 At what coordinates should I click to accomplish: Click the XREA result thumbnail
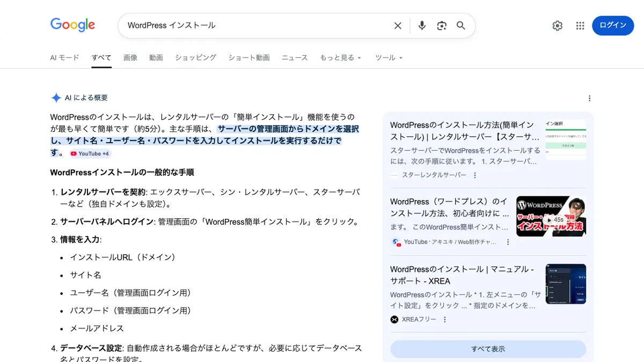566,284
